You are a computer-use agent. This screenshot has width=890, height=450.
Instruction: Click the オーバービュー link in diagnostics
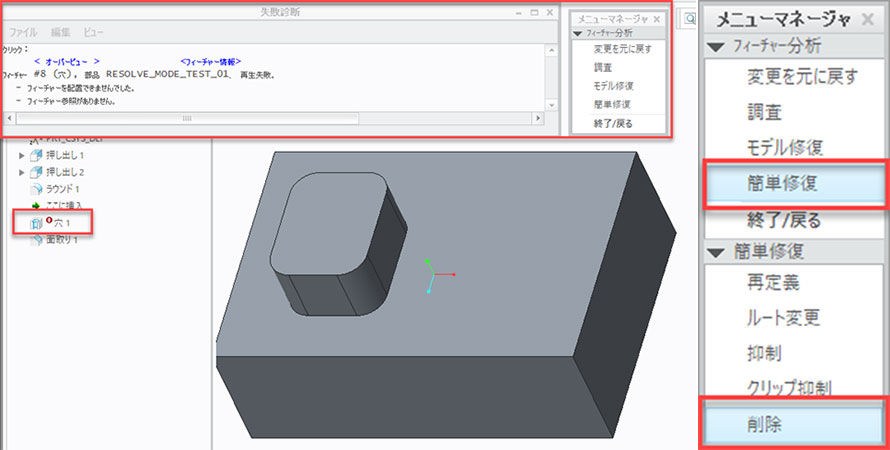tap(66, 62)
